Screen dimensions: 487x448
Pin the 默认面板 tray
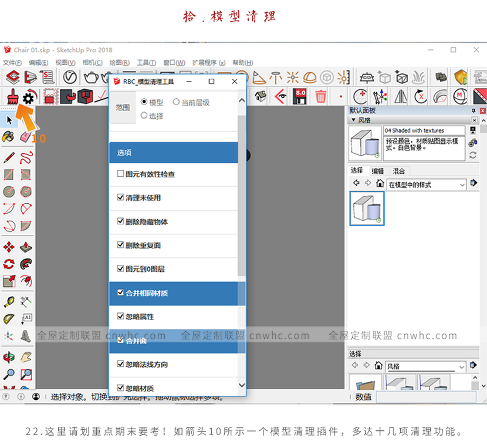click(x=474, y=110)
